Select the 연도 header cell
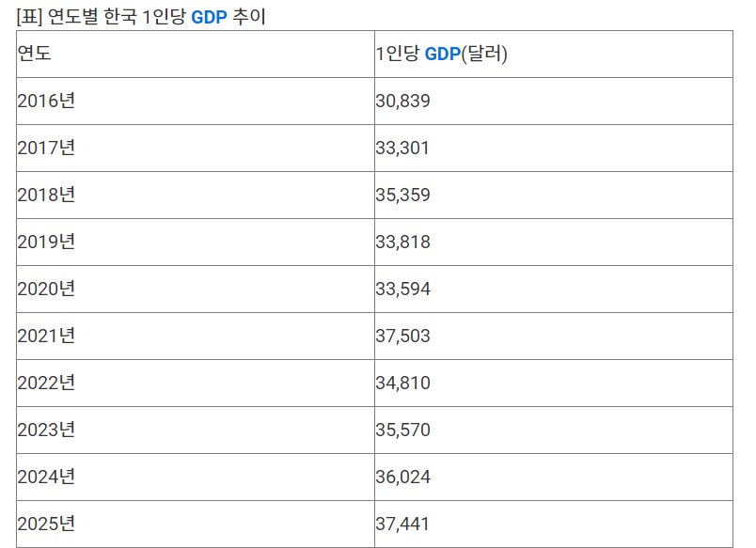The height and width of the screenshot is (548, 756). click(x=196, y=54)
